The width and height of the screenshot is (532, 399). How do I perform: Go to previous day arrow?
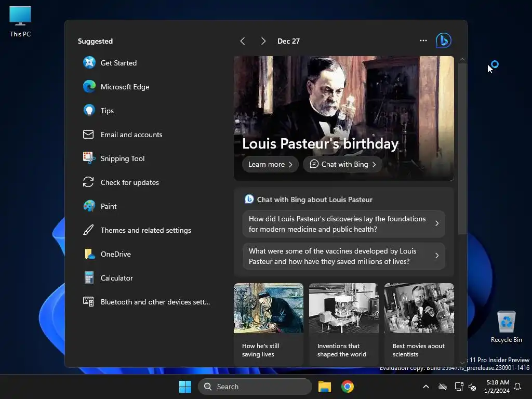click(x=243, y=41)
